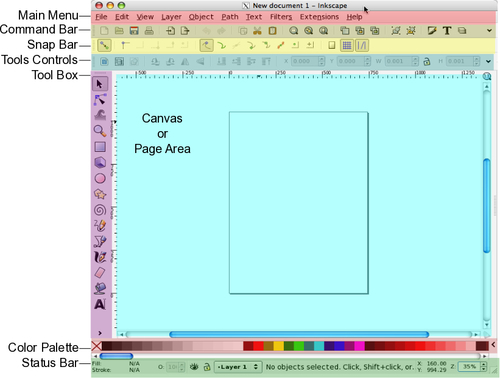Activate the Text tool in toolbox
Viewport: 500px width, 378px height.
[100, 304]
